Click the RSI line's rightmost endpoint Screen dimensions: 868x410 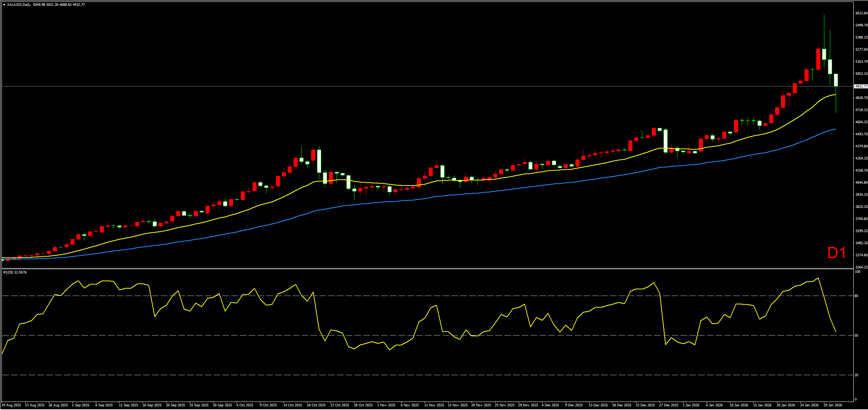click(836, 332)
